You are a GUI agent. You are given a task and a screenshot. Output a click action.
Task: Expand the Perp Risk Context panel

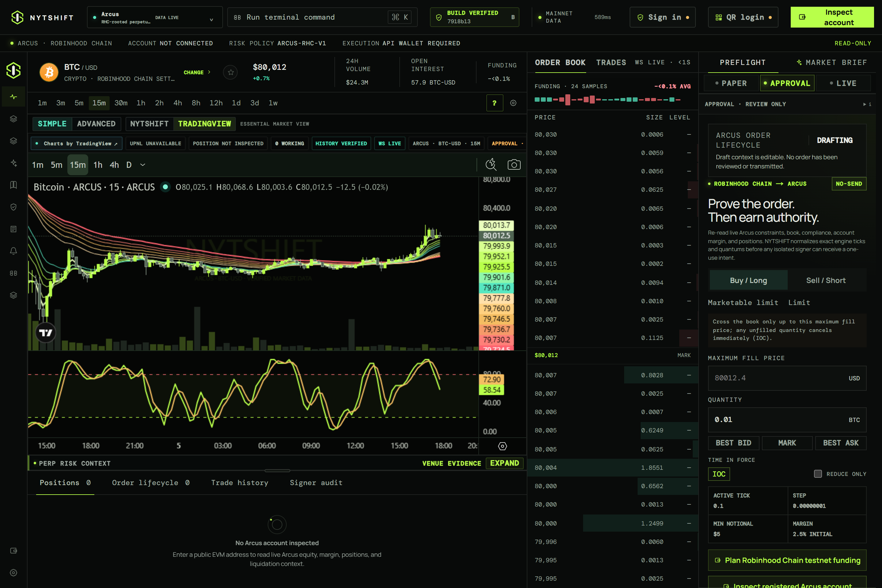tap(504, 463)
